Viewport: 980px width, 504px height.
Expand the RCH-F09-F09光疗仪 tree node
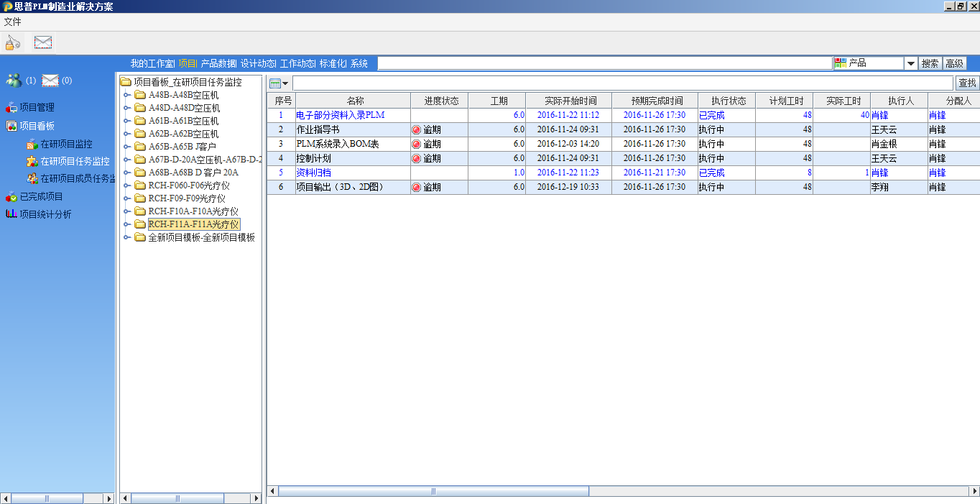(127, 198)
